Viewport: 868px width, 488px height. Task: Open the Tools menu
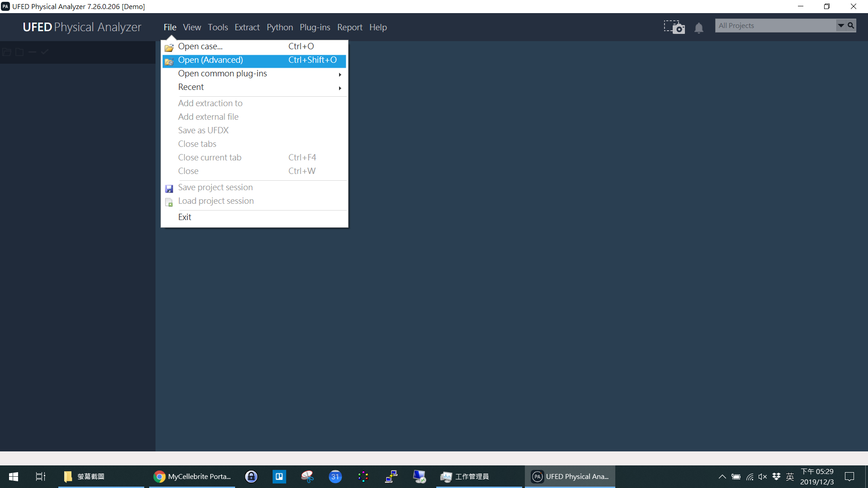217,27
